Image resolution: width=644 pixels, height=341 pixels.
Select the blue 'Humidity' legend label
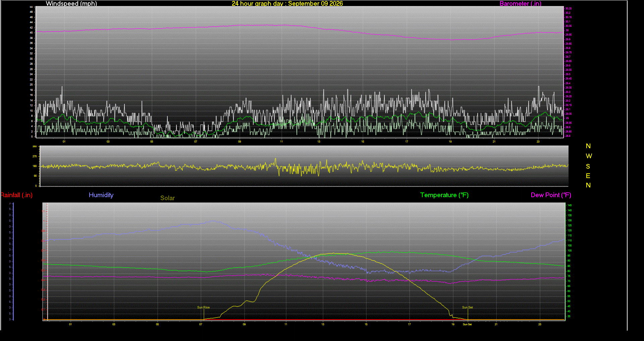point(101,195)
